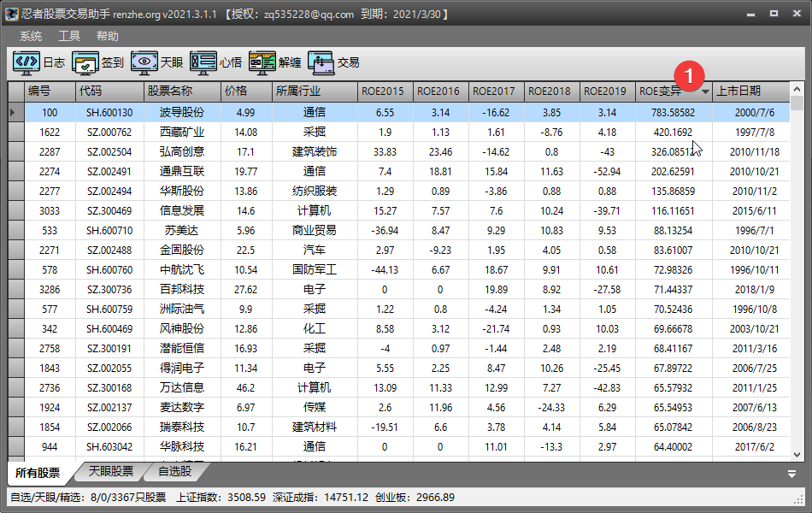Screen dimensions: 812x513
Task: Sort by the ROE2016 column header
Action: [440, 91]
